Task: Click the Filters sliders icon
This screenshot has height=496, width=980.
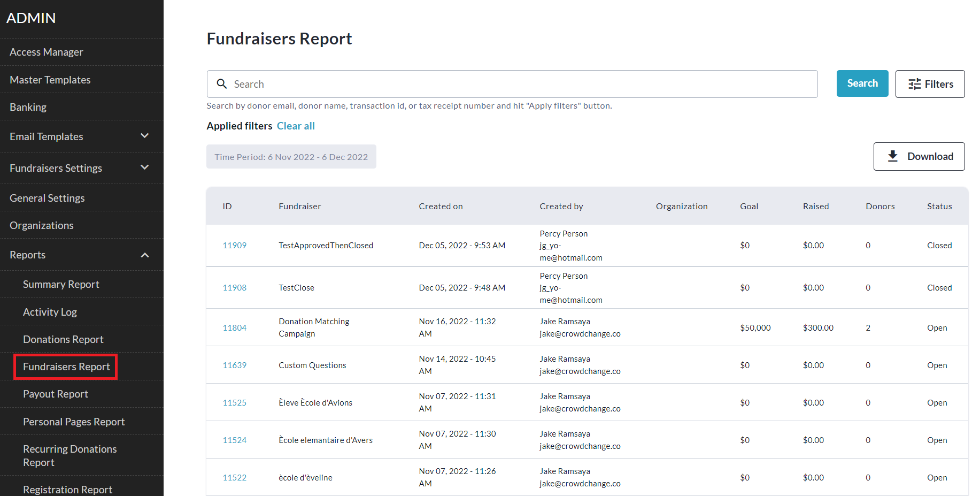Action: click(915, 84)
